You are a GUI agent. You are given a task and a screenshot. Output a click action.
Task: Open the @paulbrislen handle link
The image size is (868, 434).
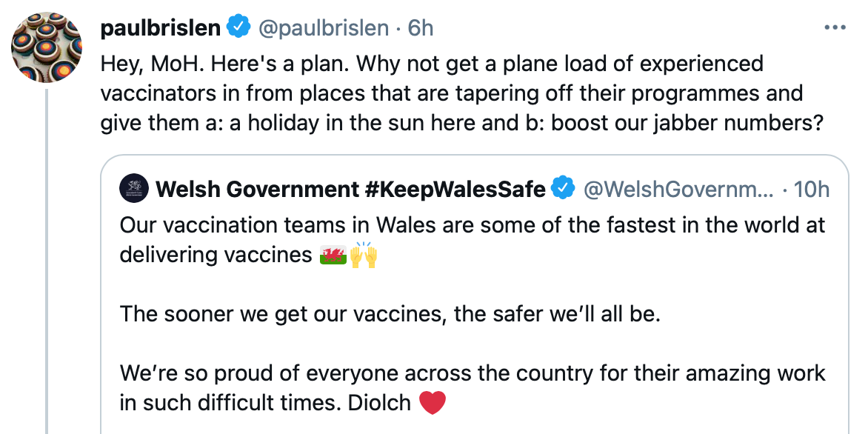(x=323, y=28)
